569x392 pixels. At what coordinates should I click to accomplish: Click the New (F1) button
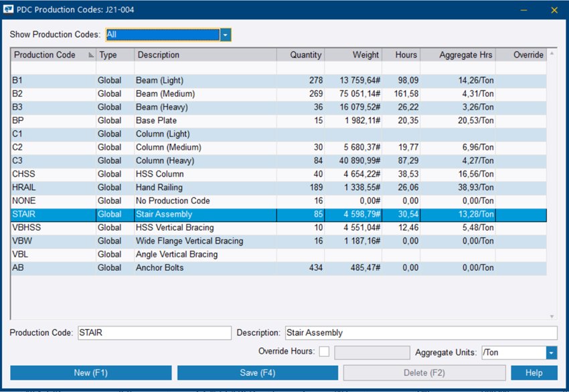(90, 373)
